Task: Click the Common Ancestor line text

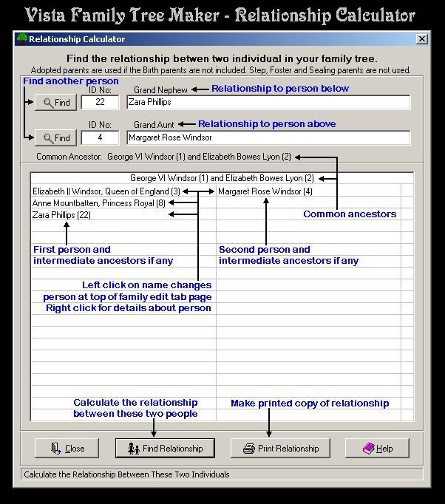Action: pyautogui.click(x=163, y=157)
